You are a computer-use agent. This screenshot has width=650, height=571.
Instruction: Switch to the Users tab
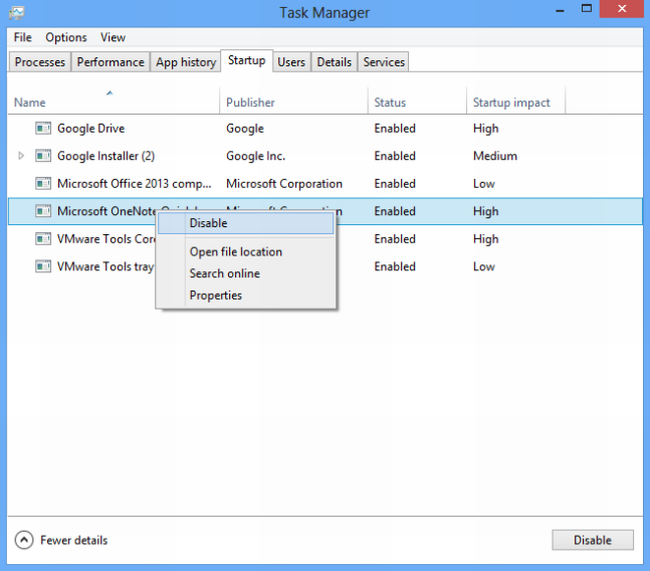click(291, 62)
